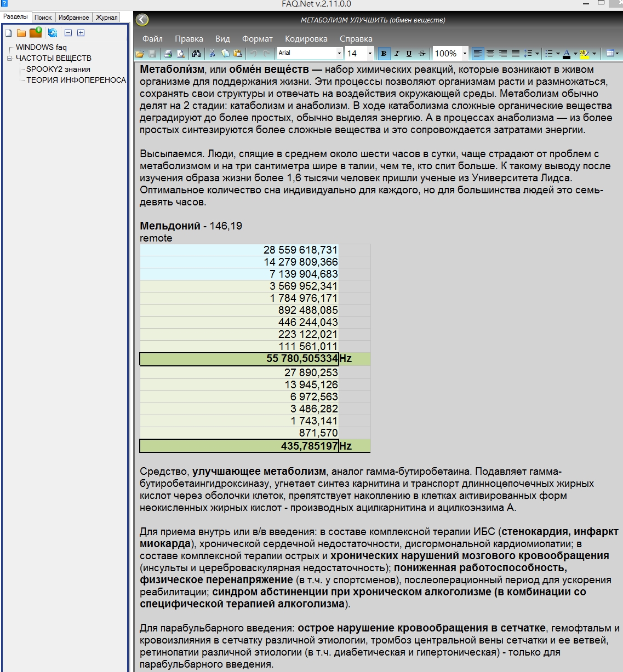Open the font color dropdown arrow

(575, 54)
